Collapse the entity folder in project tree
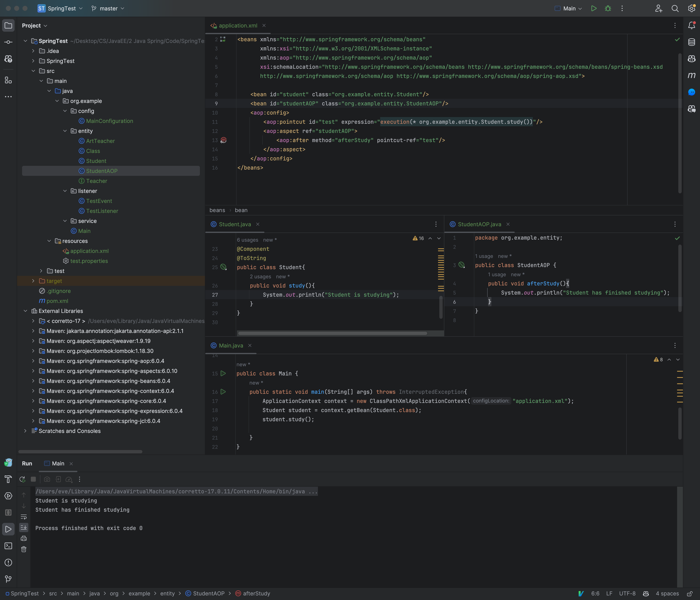The width and height of the screenshot is (700, 600). coord(65,131)
